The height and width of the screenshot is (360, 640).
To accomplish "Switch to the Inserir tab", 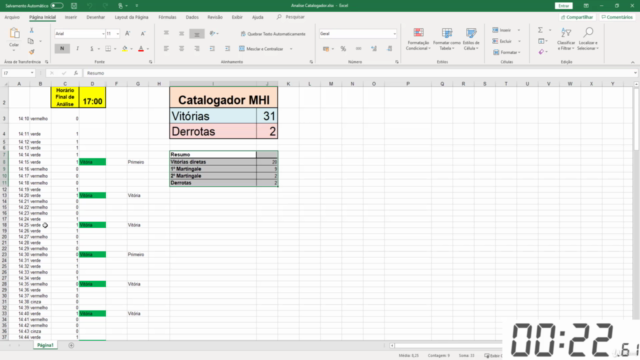I will click(x=71, y=17).
